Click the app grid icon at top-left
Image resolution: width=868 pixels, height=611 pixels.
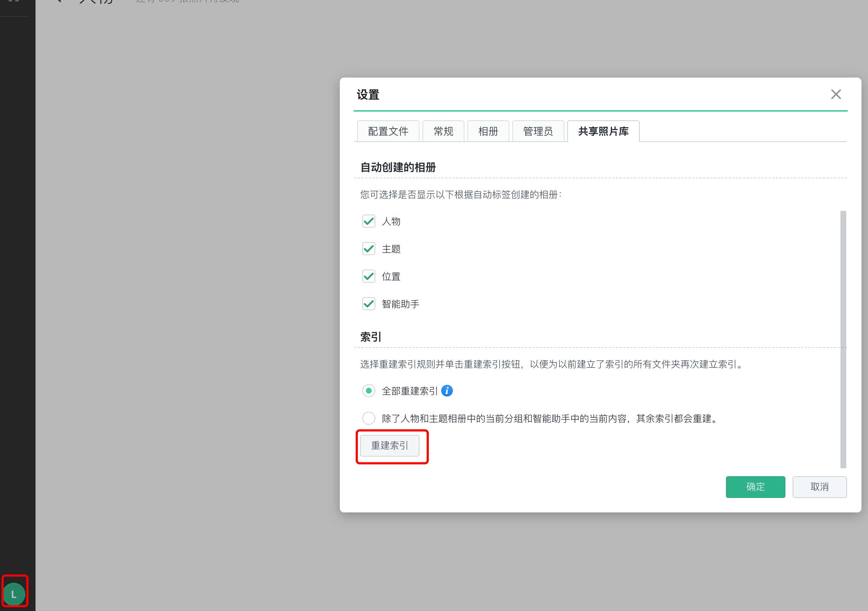click(x=14, y=1)
